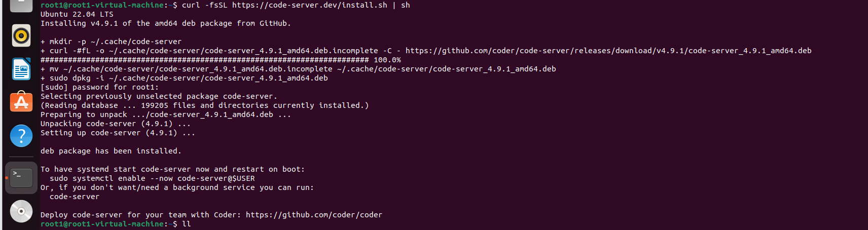
Task: Click the Terminal icon in the dock
Action: [21, 178]
